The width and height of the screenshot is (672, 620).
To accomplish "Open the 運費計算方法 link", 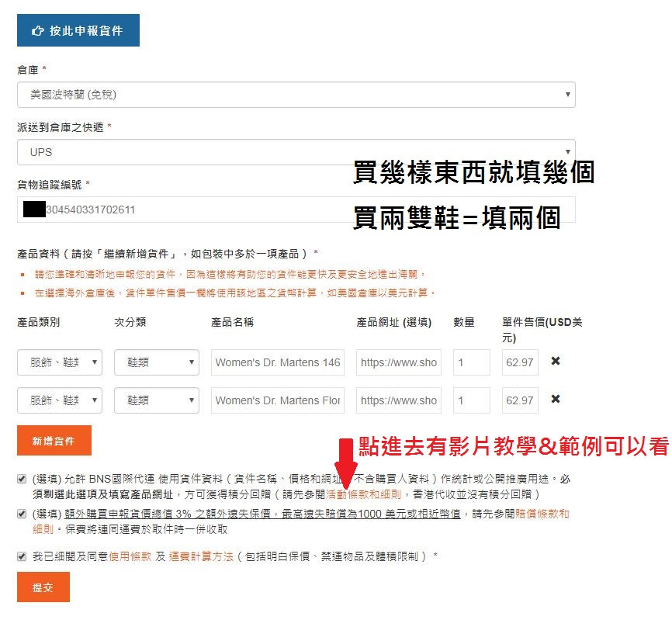I will 201,556.
